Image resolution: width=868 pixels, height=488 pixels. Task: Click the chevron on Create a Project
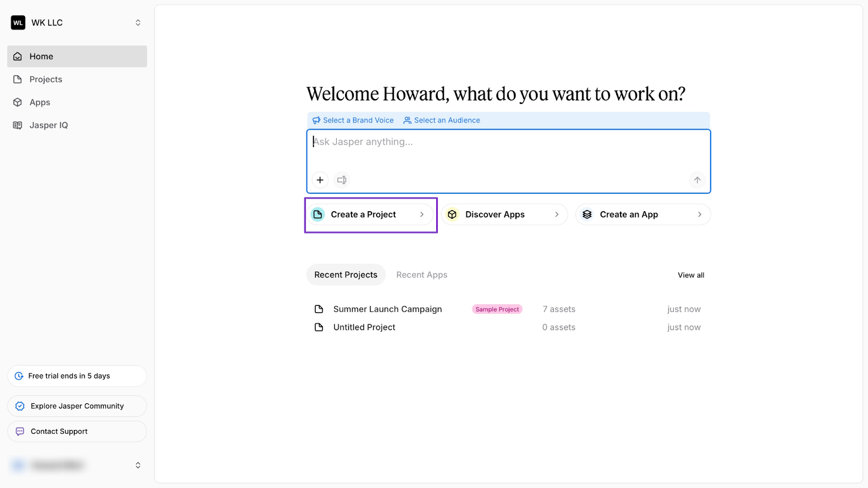click(422, 215)
